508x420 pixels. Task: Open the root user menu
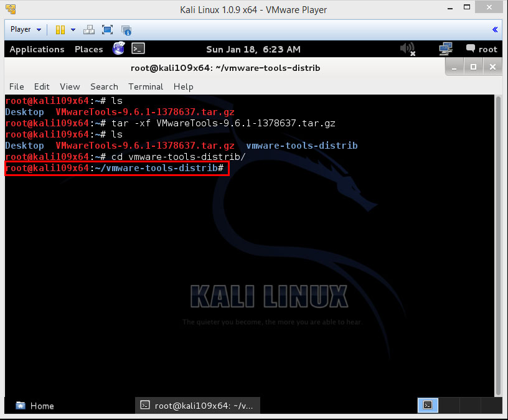[x=481, y=49]
